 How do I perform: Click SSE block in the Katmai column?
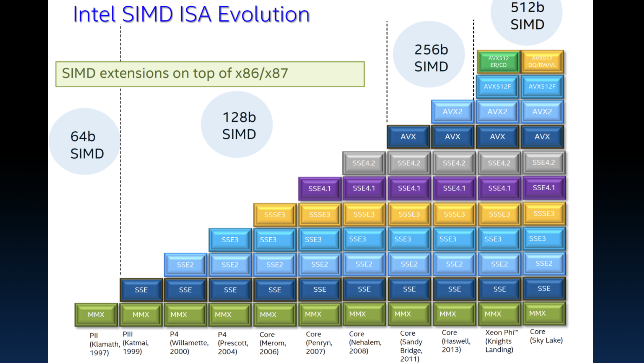click(x=141, y=290)
